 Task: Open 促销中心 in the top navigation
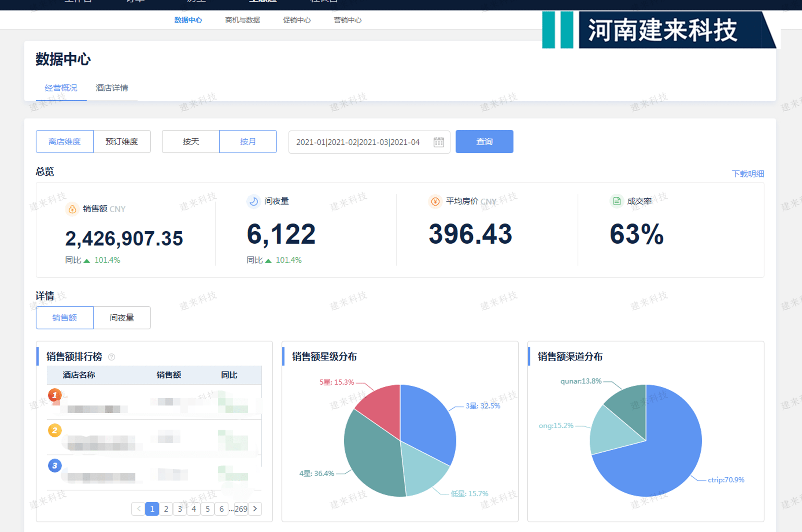coord(297,20)
